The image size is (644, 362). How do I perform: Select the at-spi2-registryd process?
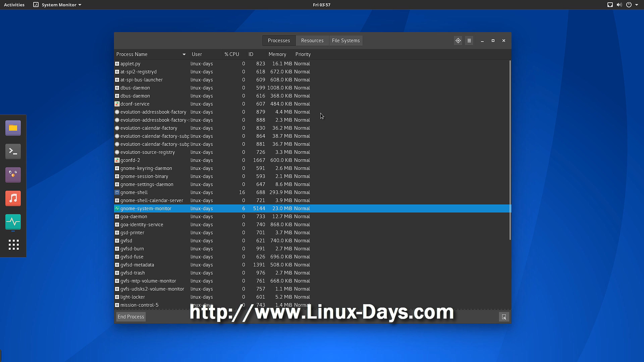tap(312, 72)
